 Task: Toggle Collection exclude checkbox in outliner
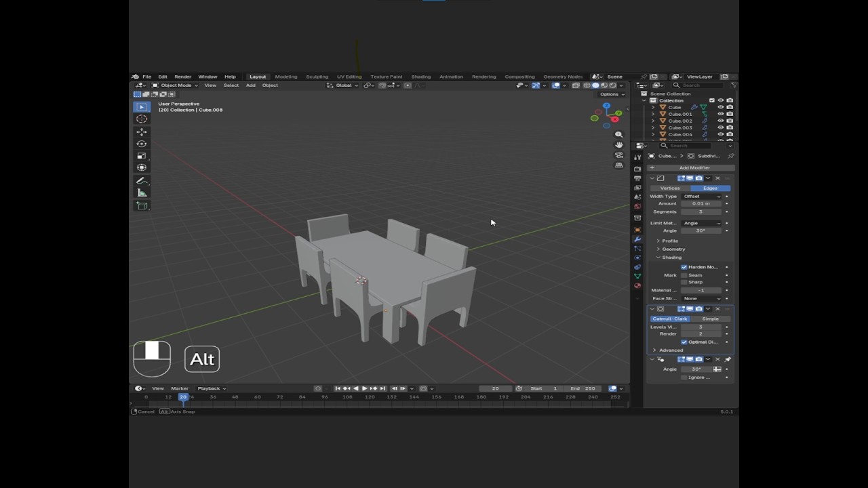pyautogui.click(x=712, y=100)
